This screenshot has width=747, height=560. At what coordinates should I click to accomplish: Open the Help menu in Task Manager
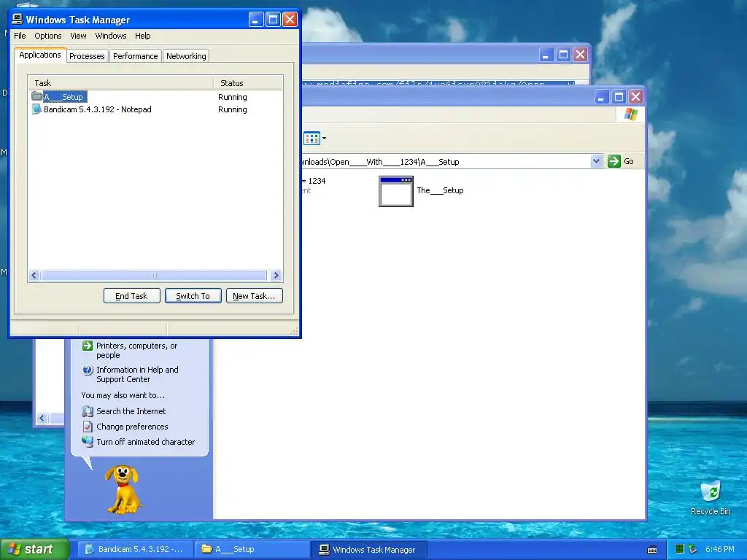tap(142, 36)
